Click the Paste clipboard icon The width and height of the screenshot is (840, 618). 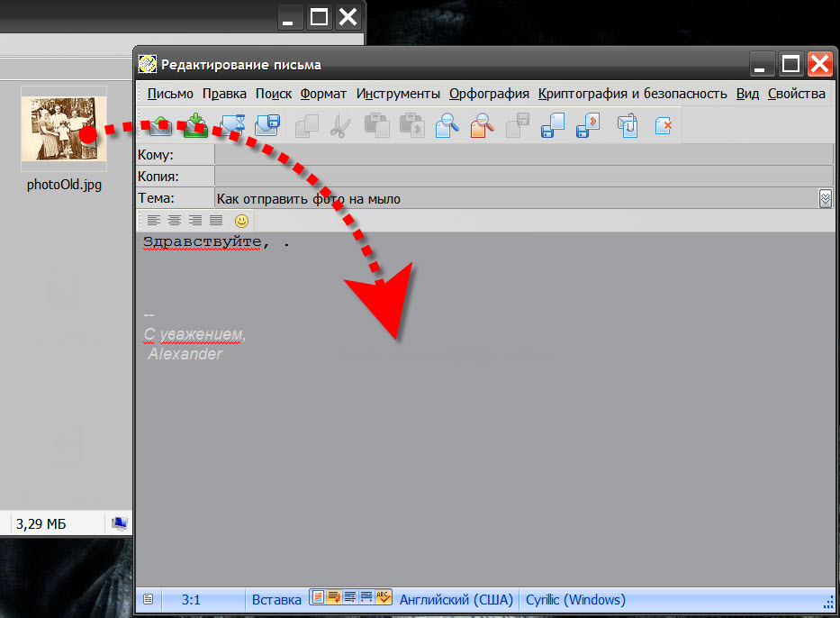376,125
